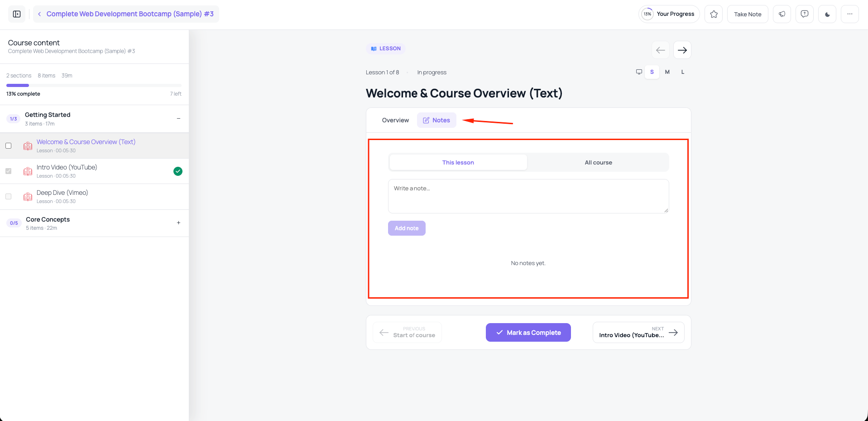The image size is (868, 421).
Task: Click the course progress bar
Action: [x=94, y=85]
